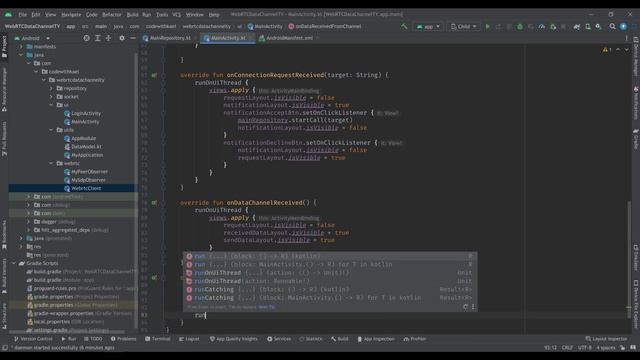
Task: Open MyPeerObserver in the project tree
Action: click(x=86, y=171)
